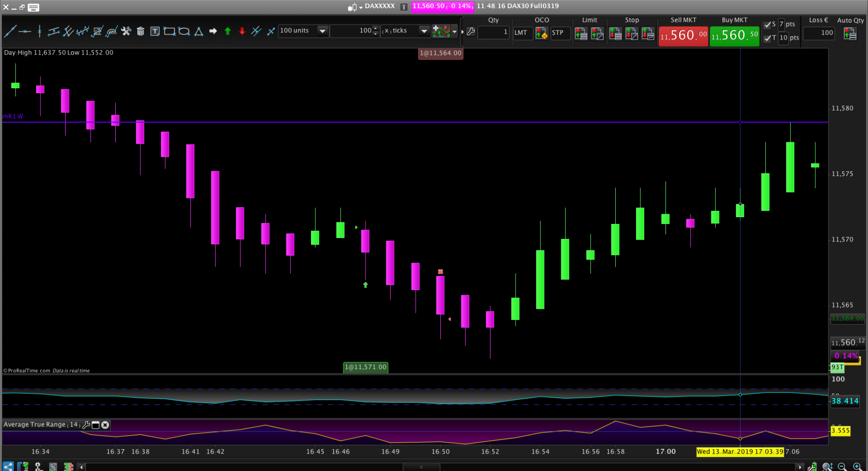This screenshot has height=471, width=868.
Task: Open the DAXXXXX instrument dropdown arrow
Action: (x=361, y=8)
